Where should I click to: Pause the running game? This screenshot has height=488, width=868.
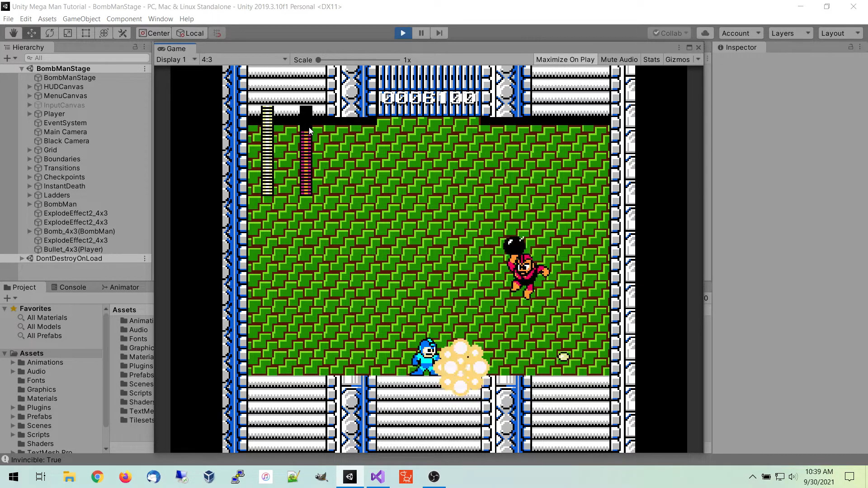(x=421, y=33)
